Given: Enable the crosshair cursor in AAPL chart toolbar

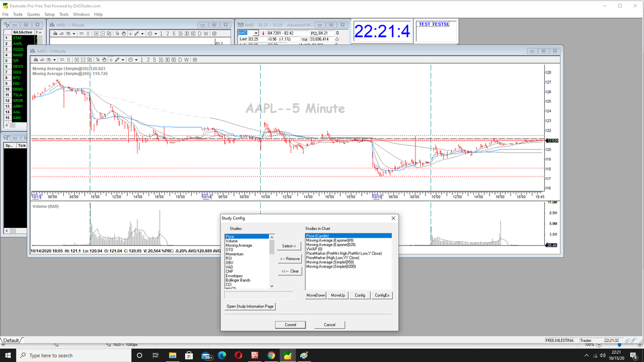Looking at the screenshot, I should tap(111, 60).
